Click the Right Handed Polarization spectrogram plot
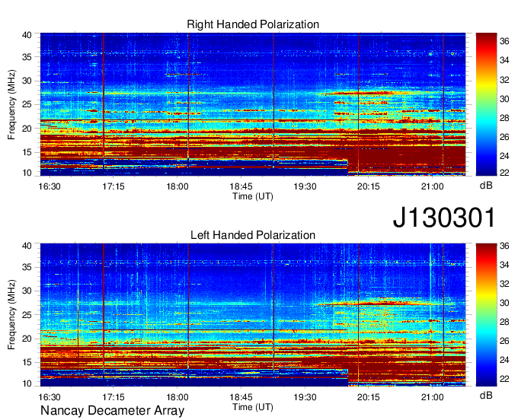 253,104
